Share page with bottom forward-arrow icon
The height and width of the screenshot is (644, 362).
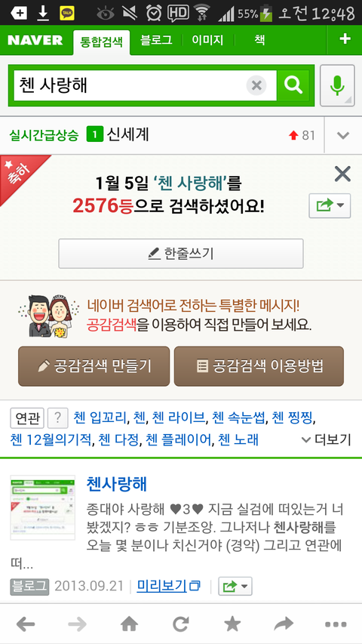point(284,624)
